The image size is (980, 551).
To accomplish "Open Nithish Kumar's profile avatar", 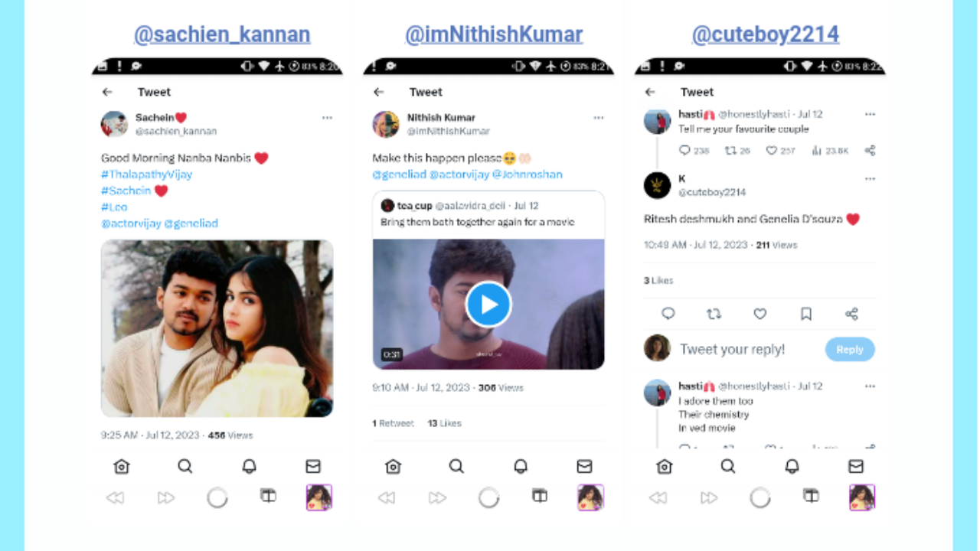I will 386,124.
